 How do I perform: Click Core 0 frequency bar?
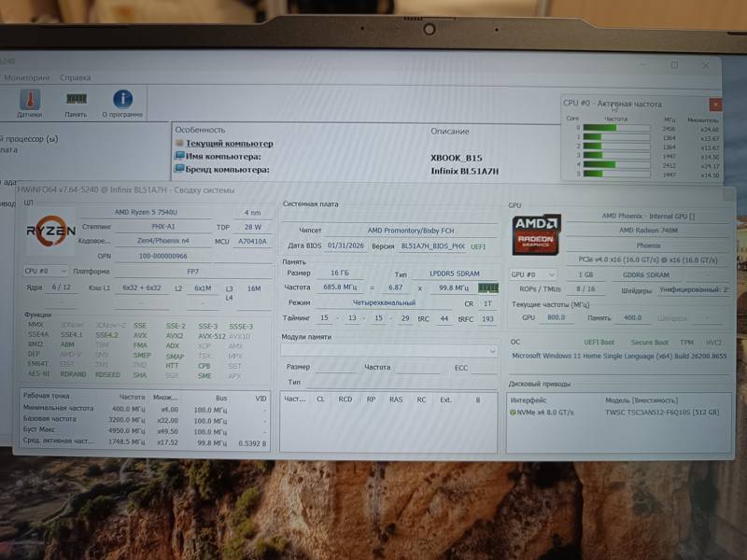coord(616,128)
